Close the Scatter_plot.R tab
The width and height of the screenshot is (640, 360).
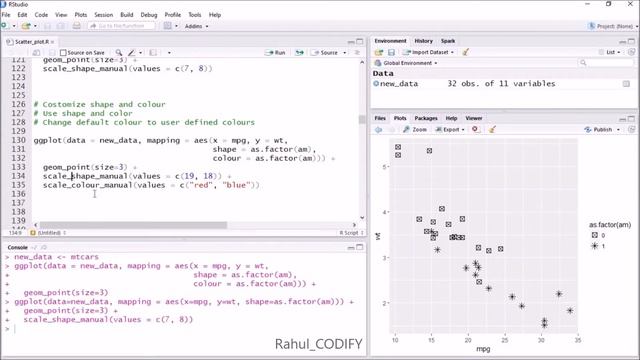tap(53, 42)
